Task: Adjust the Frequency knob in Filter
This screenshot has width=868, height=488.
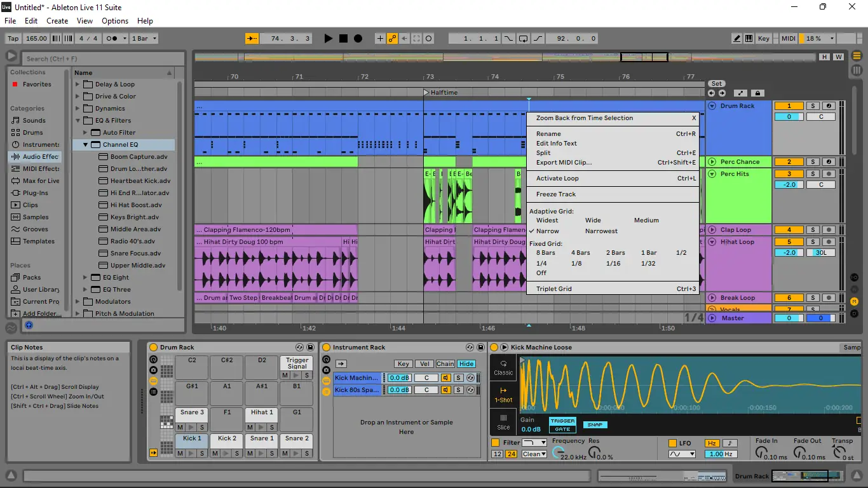Action: (558, 453)
